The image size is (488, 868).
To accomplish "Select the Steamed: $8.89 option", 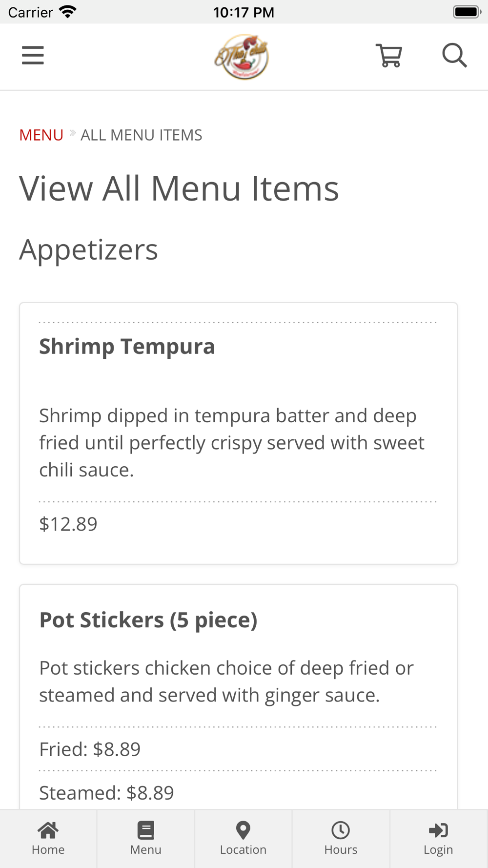I will 106,793.
